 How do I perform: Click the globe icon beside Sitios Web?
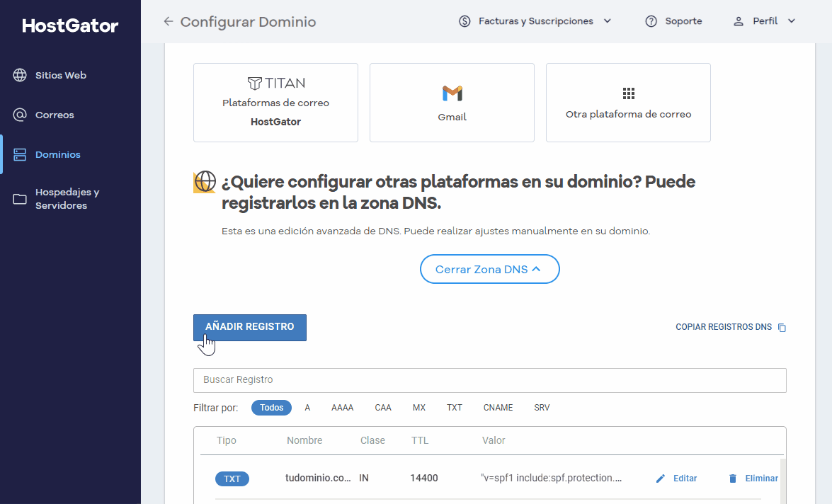click(x=20, y=75)
